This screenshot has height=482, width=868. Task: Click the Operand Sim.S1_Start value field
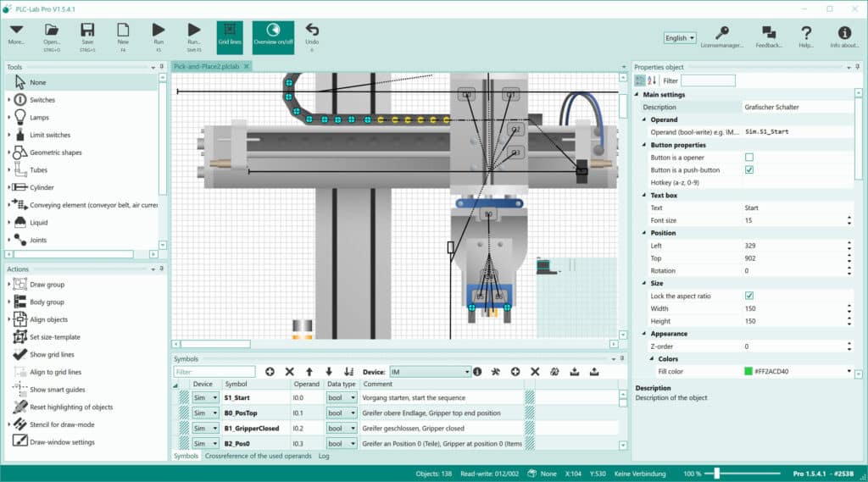point(798,132)
